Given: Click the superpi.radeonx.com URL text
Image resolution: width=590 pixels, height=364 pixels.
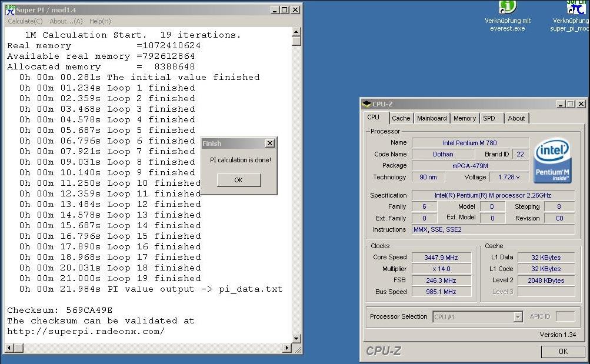Looking at the screenshot, I should [86, 331].
